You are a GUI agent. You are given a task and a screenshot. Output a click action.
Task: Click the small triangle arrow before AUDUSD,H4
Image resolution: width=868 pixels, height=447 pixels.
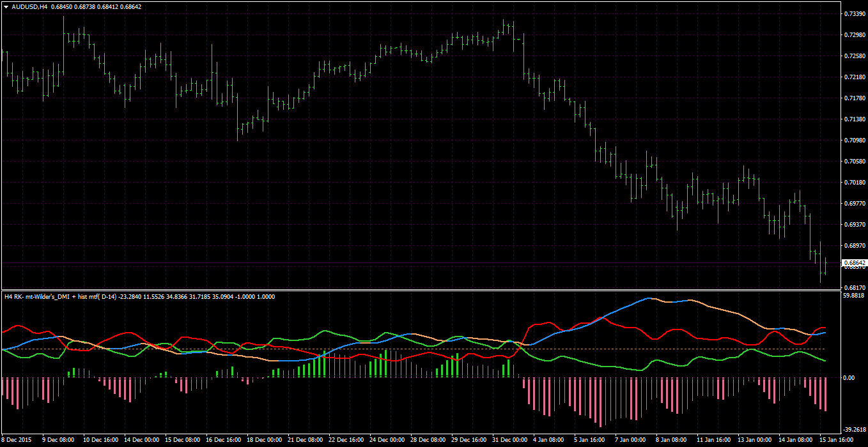(x=6, y=6)
